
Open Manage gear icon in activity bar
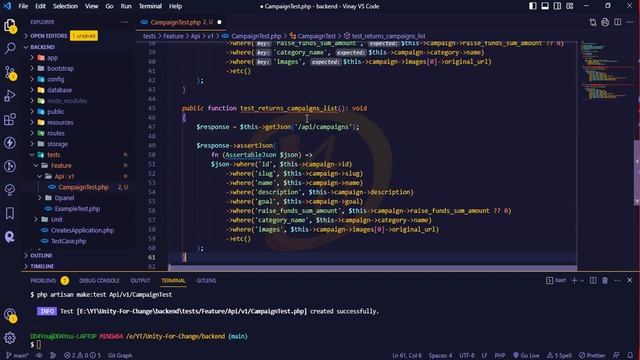click(10, 338)
